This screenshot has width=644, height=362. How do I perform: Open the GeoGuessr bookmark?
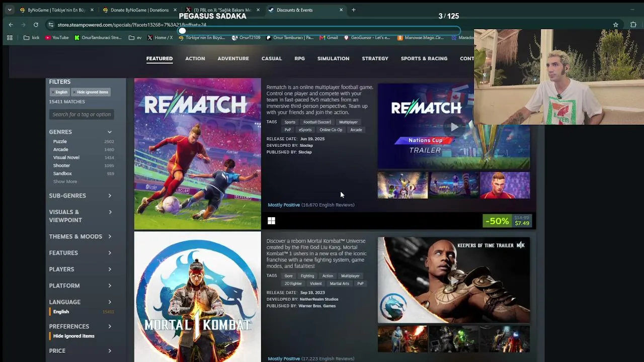[367, 38]
